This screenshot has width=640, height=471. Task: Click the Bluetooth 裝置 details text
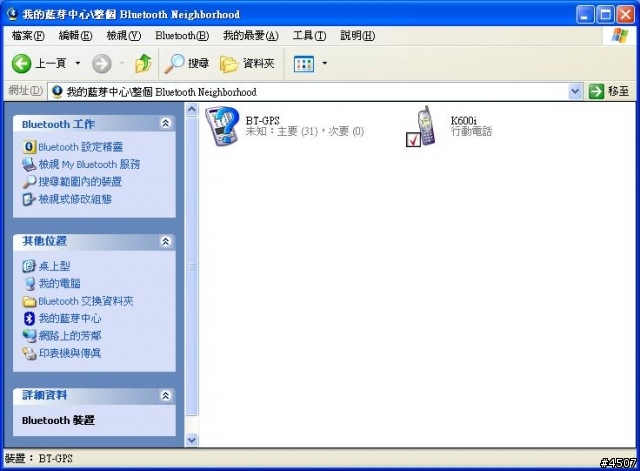(x=58, y=420)
